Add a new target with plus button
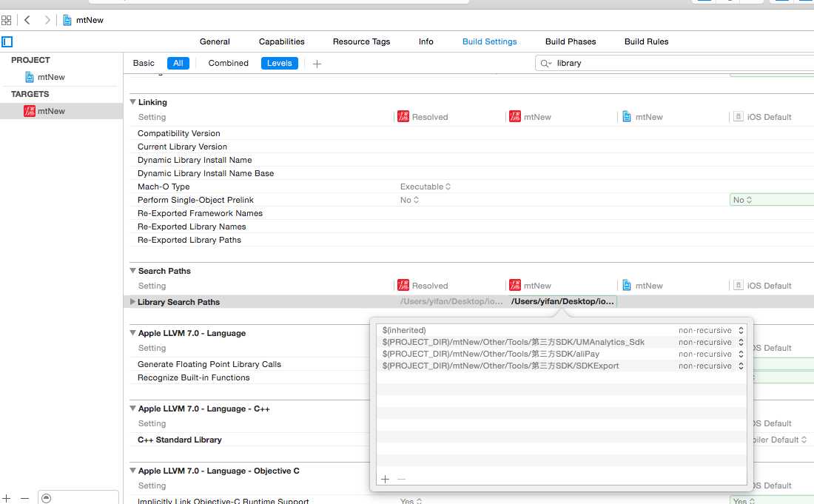This screenshot has width=814, height=504. pyautogui.click(x=7, y=498)
